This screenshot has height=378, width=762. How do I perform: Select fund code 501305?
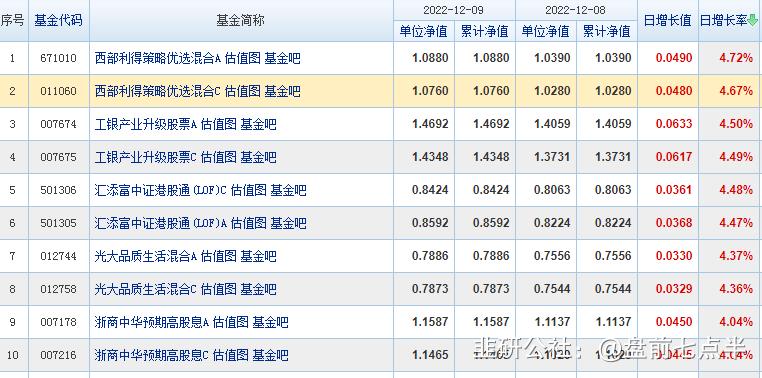(x=58, y=223)
